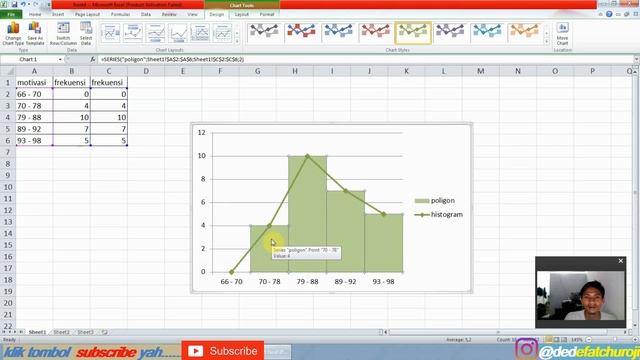Apply the first chart layout thumbnail
The image size is (640, 360).
point(110,33)
